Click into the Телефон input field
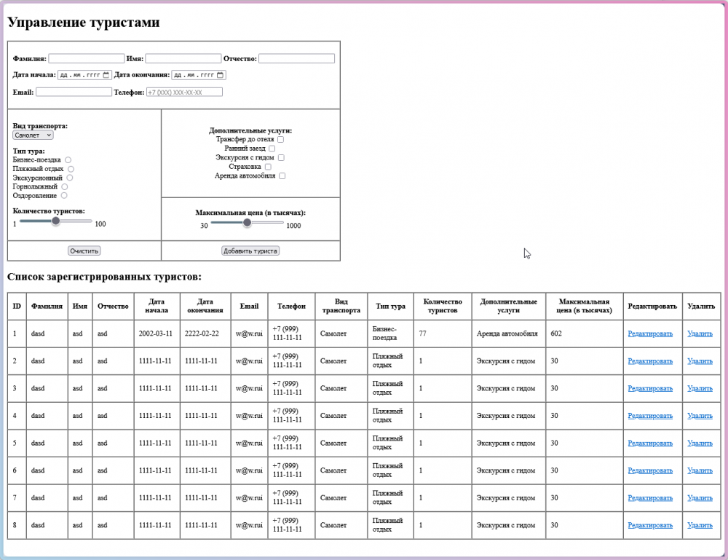This screenshot has width=728, height=560. [184, 92]
